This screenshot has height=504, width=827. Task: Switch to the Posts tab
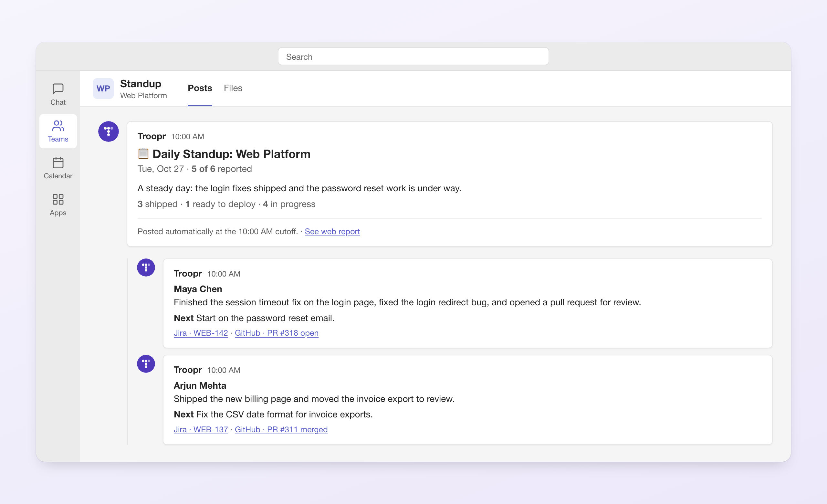200,88
